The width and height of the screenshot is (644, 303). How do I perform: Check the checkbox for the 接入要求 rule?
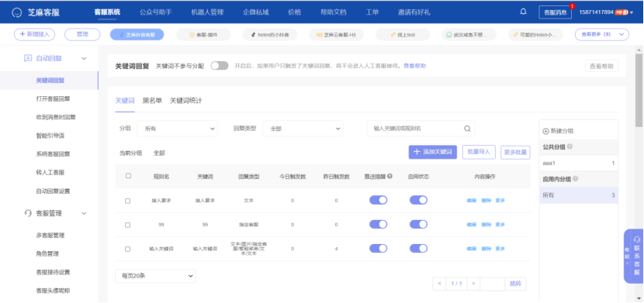[128, 201]
